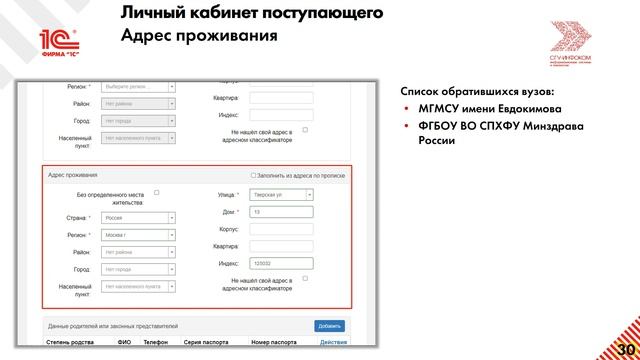Open disabled Населенный пункт dropdown in upper section
640x360 pixels.
point(138,138)
